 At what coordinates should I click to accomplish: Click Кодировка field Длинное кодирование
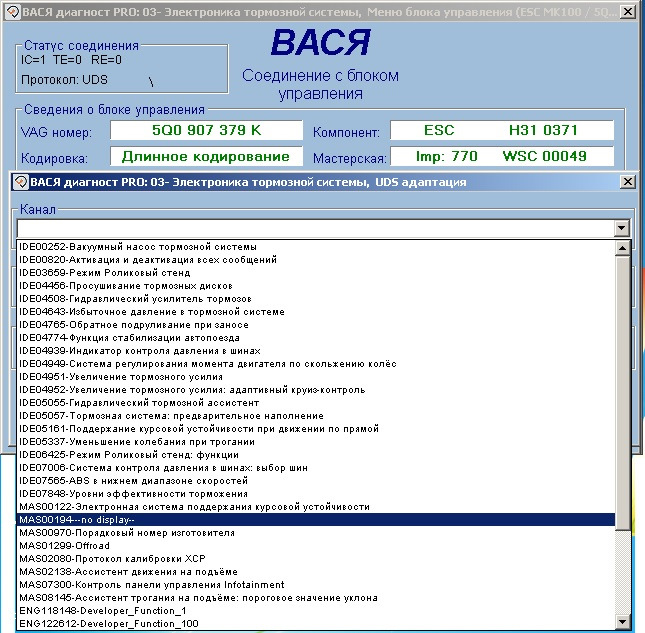(206, 156)
